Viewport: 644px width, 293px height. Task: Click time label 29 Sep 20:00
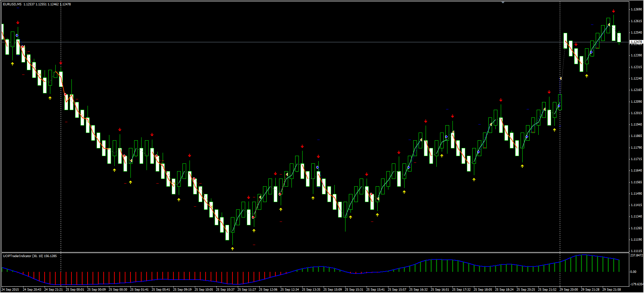(x=569, y=289)
